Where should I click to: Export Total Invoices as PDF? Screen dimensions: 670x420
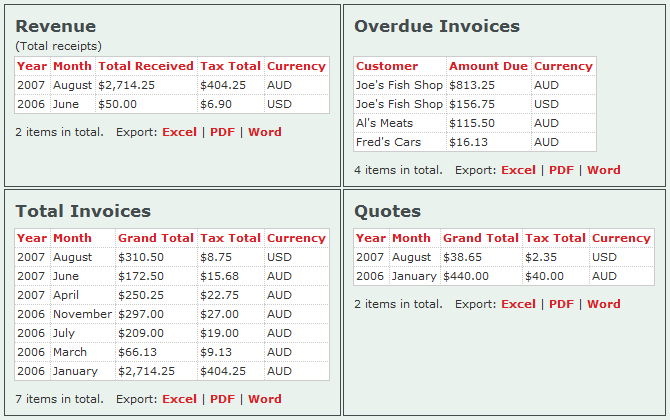(222, 399)
